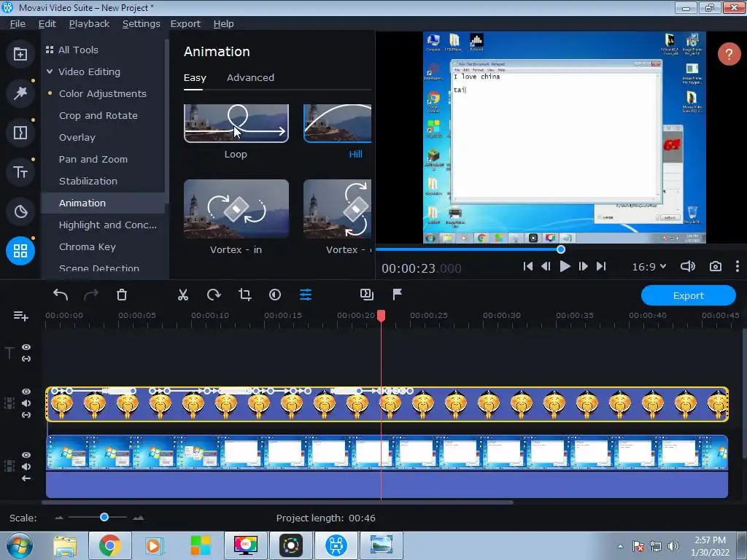
Task: Choose the Hill animation preset
Action: point(337,123)
